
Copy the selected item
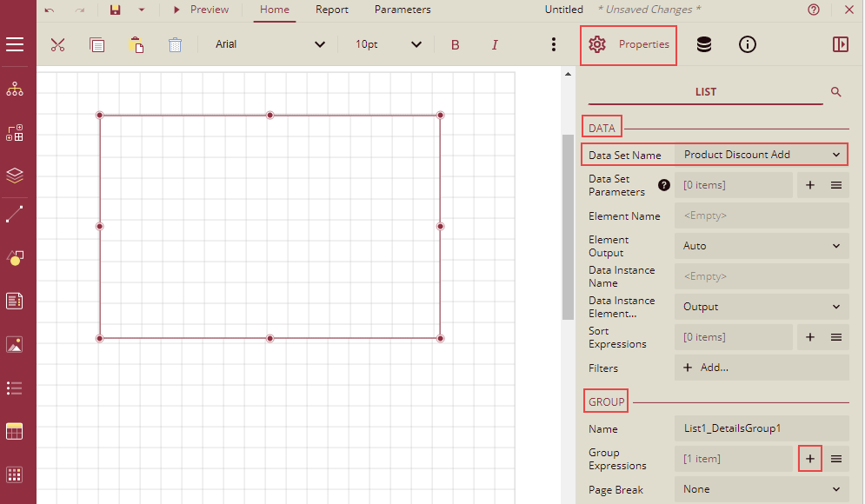point(97,44)
